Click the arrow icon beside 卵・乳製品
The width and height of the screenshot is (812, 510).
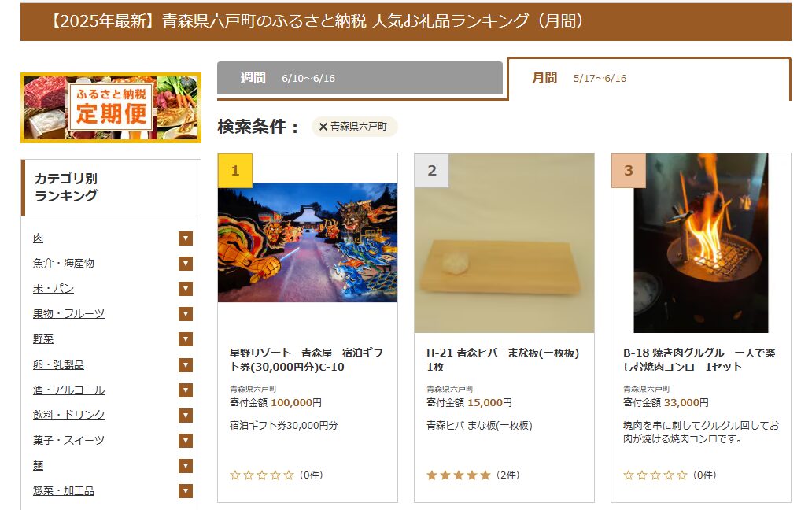186,365
